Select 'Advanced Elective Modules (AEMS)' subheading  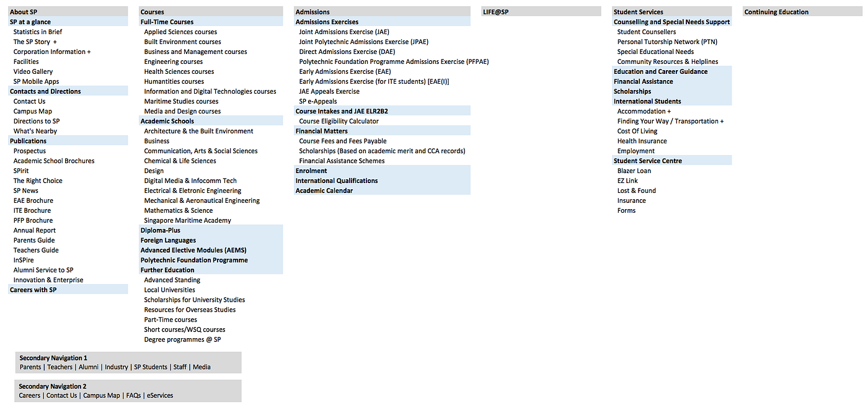point(211,250)
